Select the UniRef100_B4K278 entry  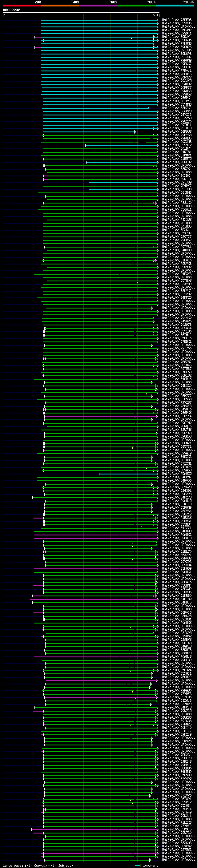pos(176,497)
